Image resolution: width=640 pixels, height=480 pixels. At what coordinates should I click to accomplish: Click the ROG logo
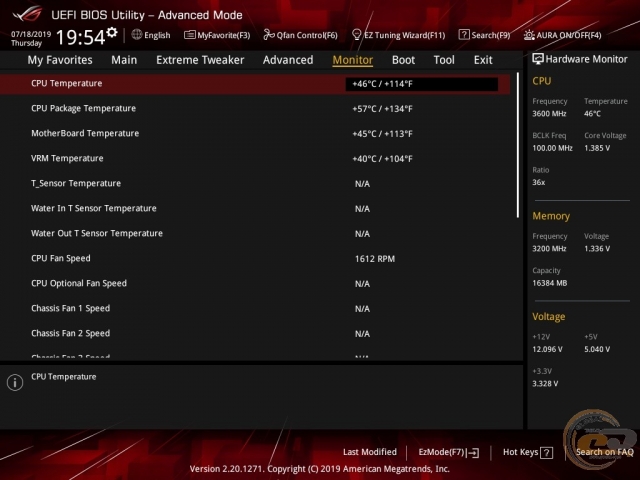27,14
